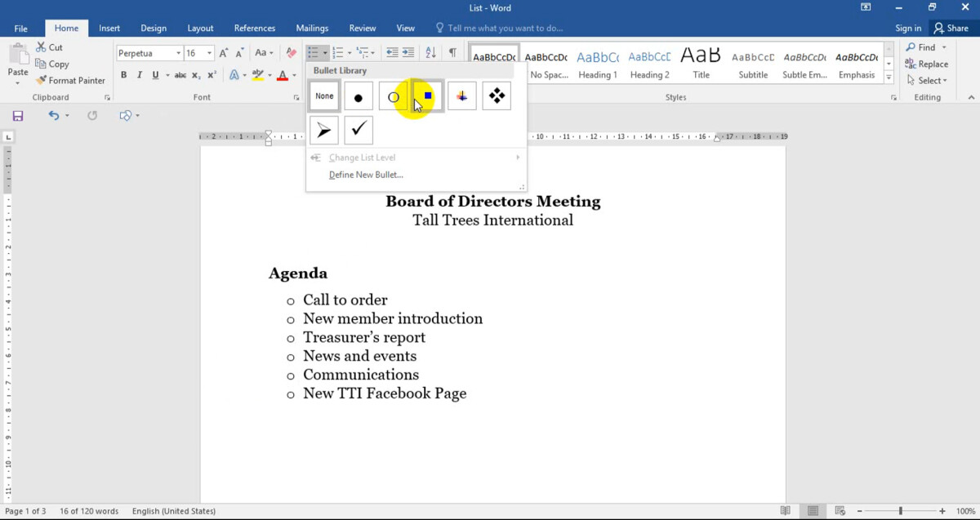Open the Perpetua font name dropdown
The width and height of the screenshot is (980, 520).
click(178, 53)
